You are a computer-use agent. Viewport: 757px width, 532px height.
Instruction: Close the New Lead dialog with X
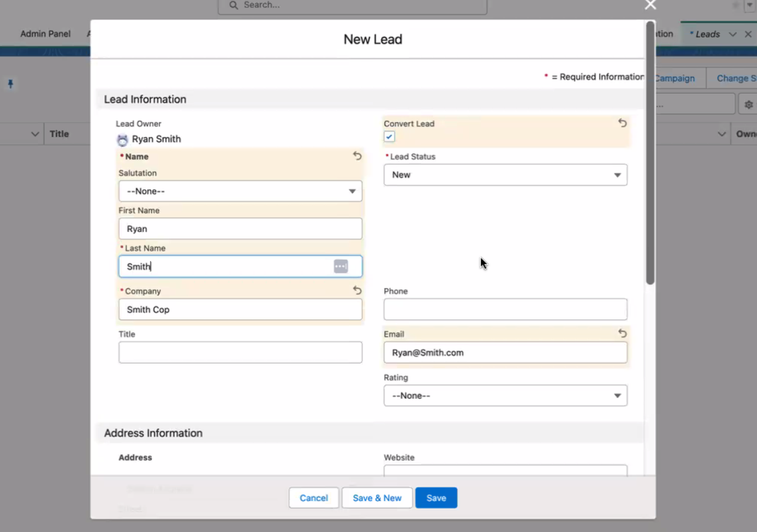(x=650, y=6)
